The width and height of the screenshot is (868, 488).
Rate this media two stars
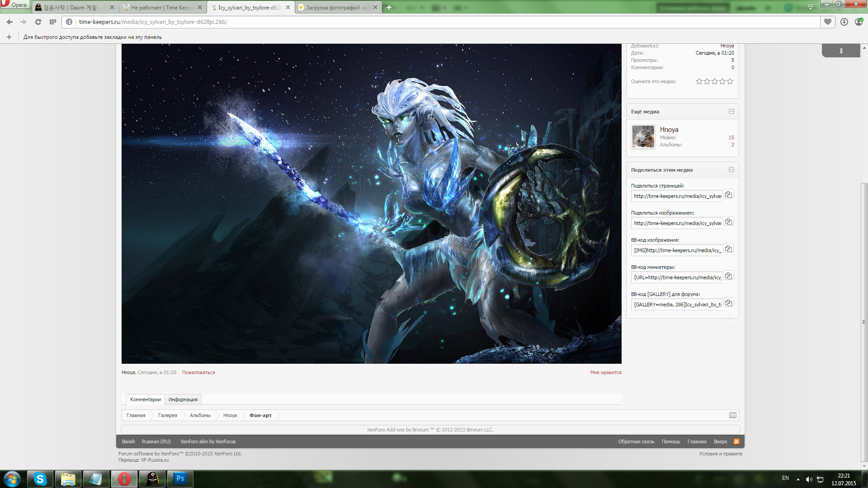(x=707, y=81)
